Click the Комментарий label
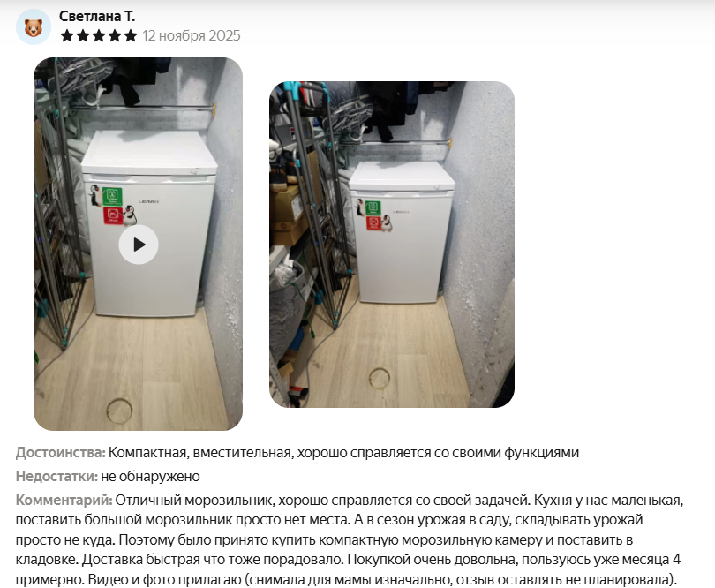The width and height of the screenshot is (715, 588). (x=64, y=500)
